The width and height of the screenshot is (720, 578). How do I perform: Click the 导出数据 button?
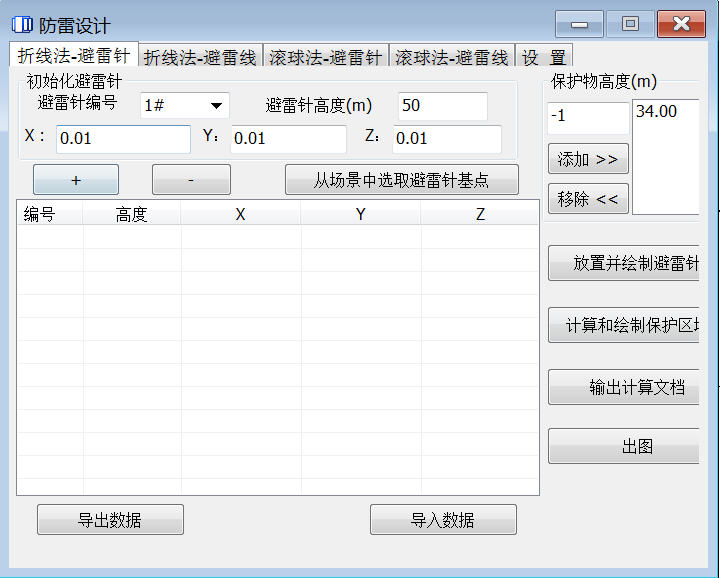110,520
